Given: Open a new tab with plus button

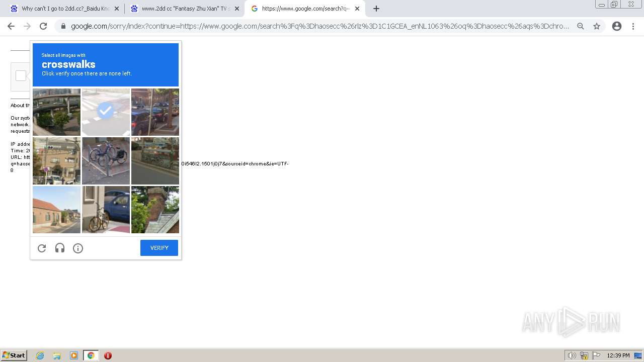Looking at the screenshot, I should coord(376,9).
